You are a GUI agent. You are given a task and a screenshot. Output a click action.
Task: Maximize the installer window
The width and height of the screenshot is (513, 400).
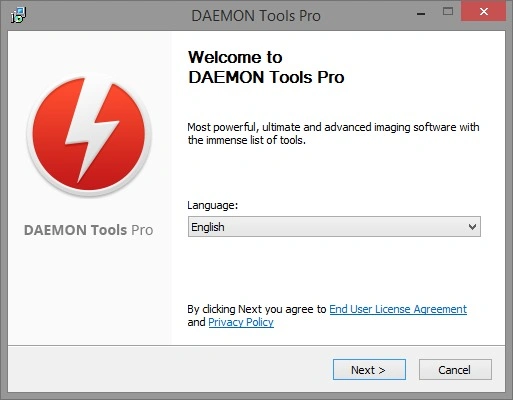coord(448,12)
